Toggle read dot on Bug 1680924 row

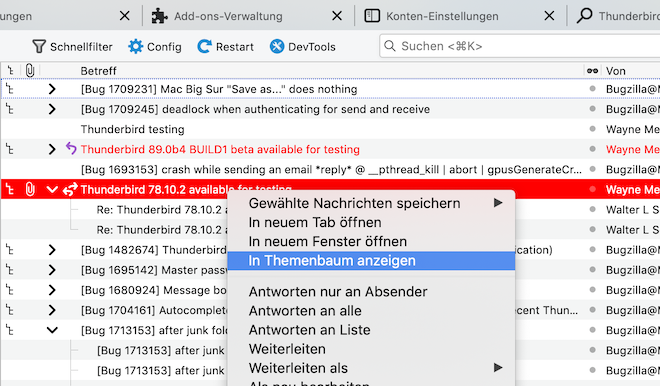coord(593,290)
